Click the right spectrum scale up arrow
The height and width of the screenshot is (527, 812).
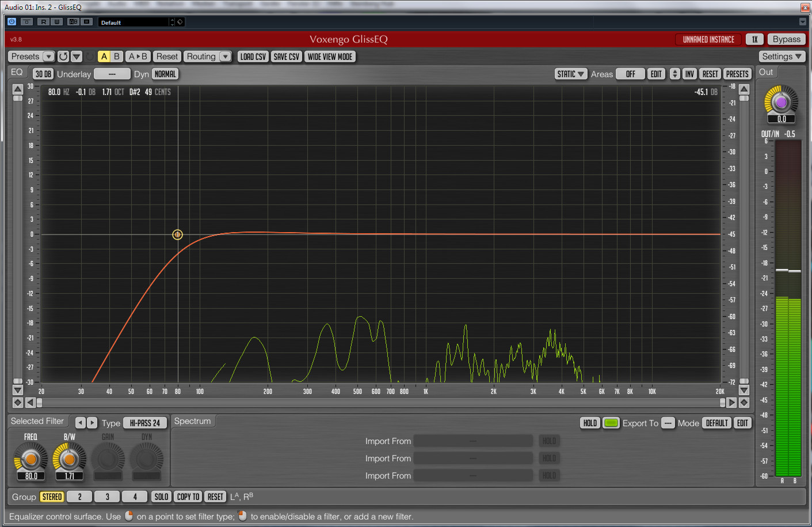[x=744, y=89]
